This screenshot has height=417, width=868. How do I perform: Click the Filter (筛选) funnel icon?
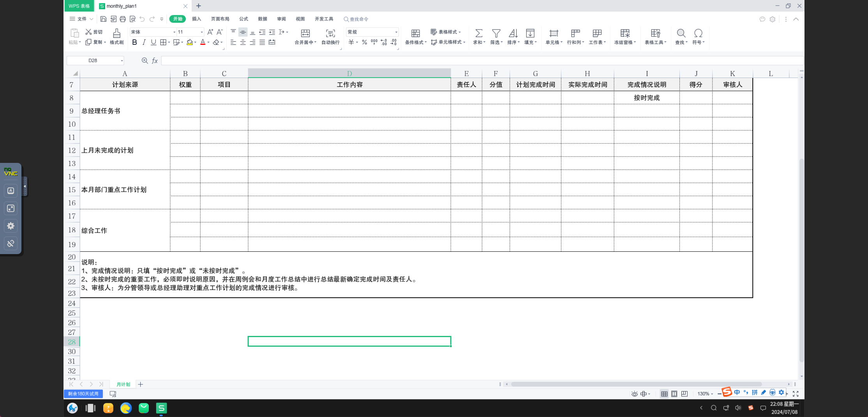click(496, 34)
